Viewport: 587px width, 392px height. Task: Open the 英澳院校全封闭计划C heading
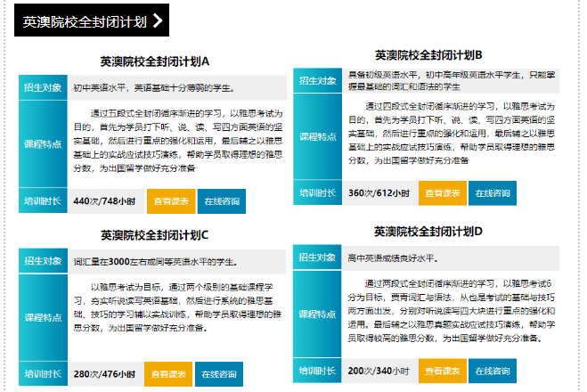154,235
